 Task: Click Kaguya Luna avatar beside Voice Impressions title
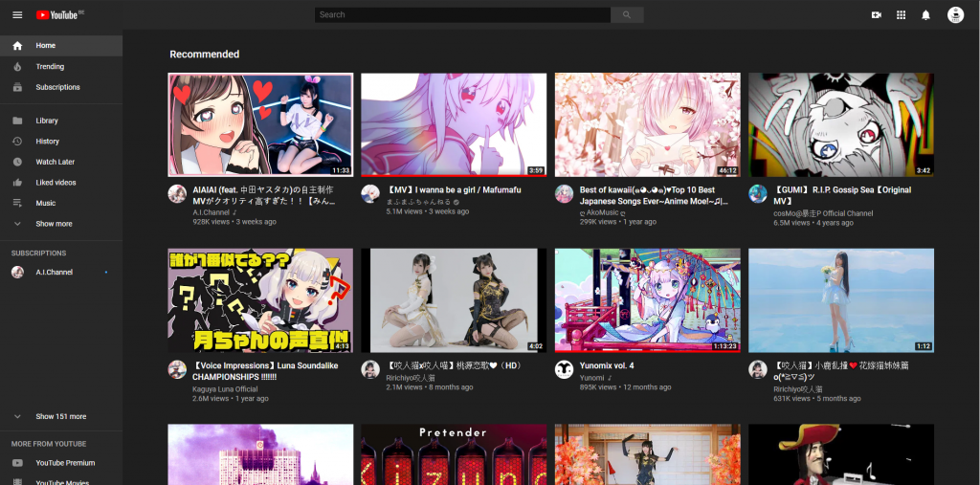click(x=177, y=369)
